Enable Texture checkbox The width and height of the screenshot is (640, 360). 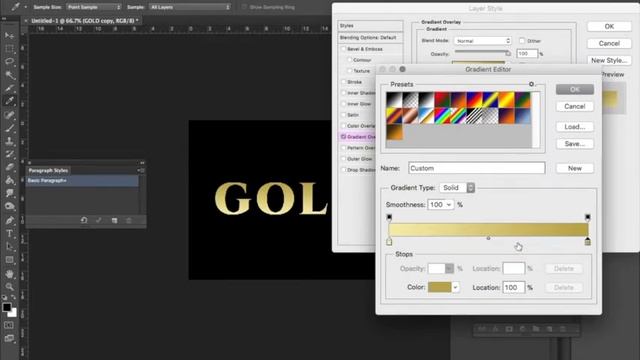tap(349, 71)
